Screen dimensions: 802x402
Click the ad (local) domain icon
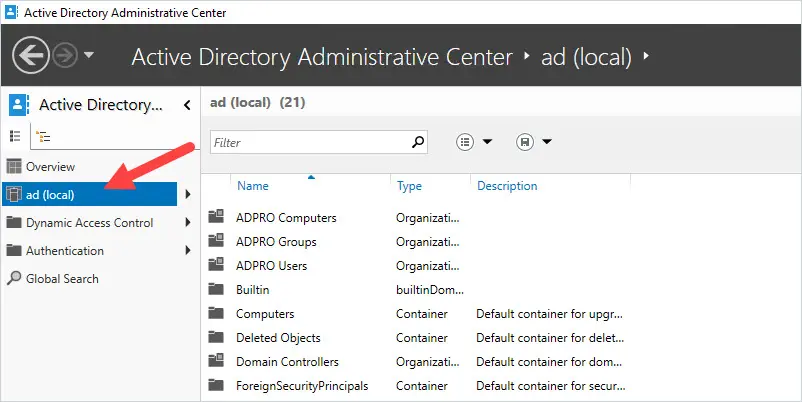13,194
